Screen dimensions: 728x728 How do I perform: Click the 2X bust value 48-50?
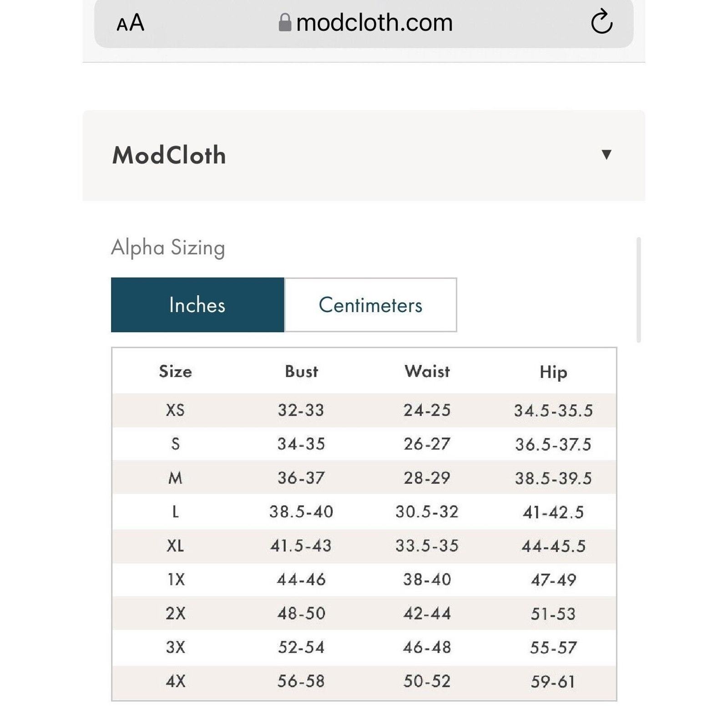tap(301, 613)
